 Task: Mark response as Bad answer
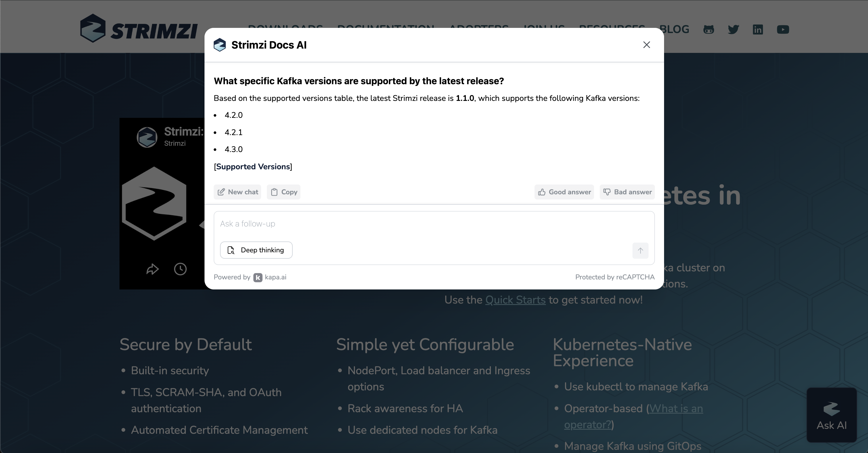tap(627, 192)
